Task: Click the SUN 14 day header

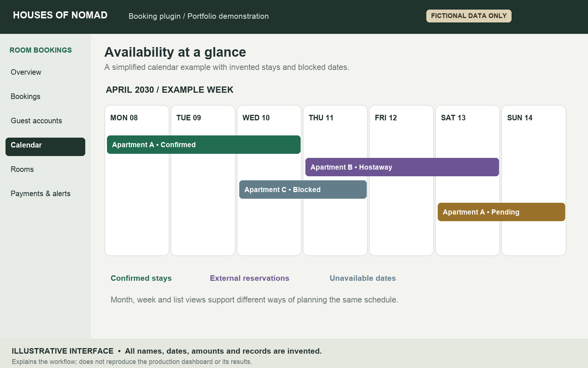Action: (520, 118)
